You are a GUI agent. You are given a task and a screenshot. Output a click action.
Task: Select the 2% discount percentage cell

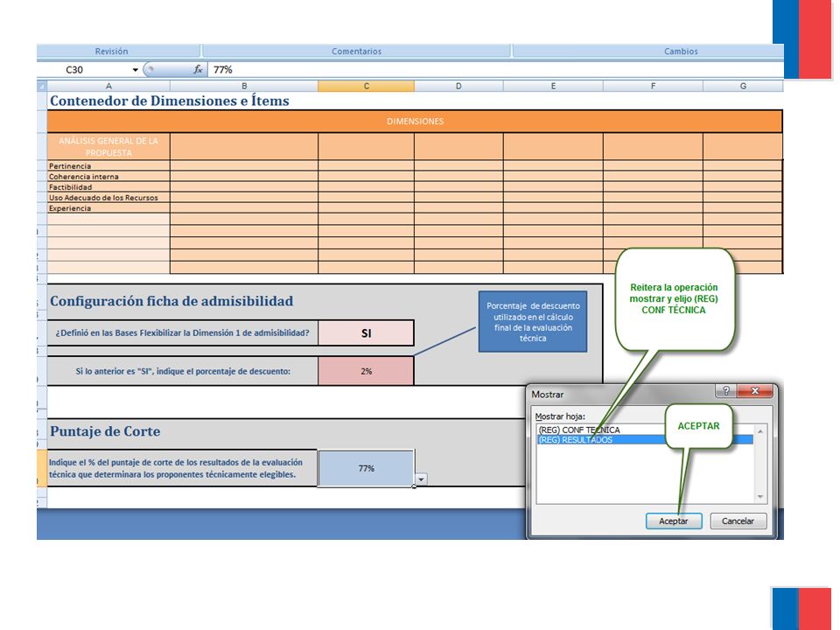(366, 371)
